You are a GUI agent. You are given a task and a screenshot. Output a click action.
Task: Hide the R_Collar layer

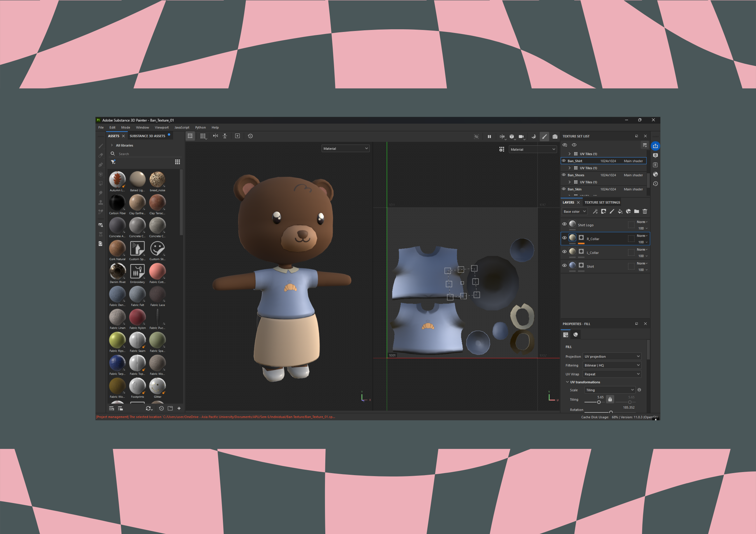(x=564, y=238)
